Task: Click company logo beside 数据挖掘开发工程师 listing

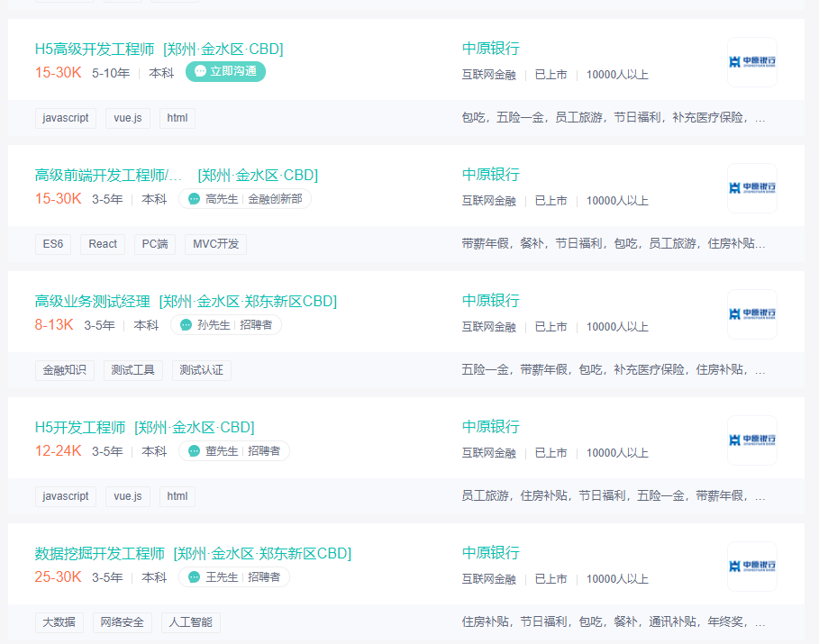Action: tap(751, 567)
